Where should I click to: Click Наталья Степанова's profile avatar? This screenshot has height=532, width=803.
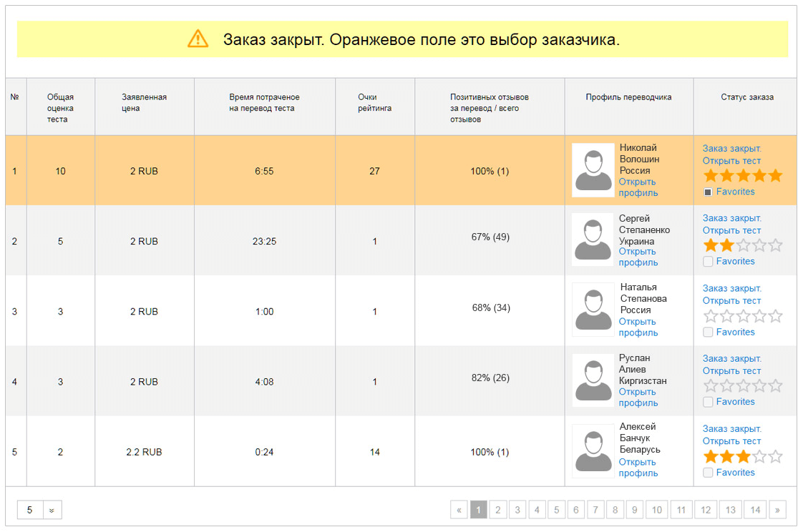click(593, 310)
